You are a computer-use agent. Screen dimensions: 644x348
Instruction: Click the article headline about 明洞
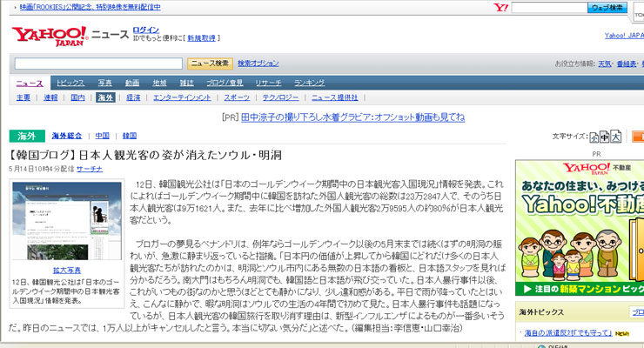145,155
